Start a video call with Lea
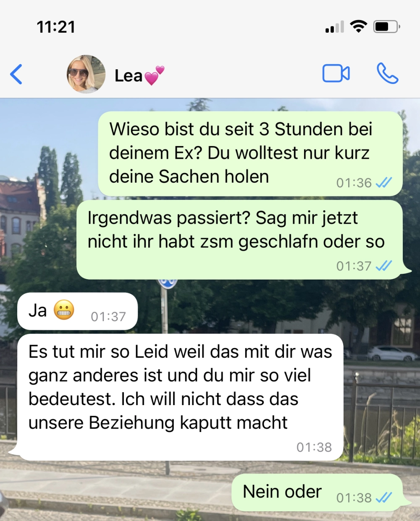This screenshot has width=420, height=521. pyautogui.click(x=336, y=73)
